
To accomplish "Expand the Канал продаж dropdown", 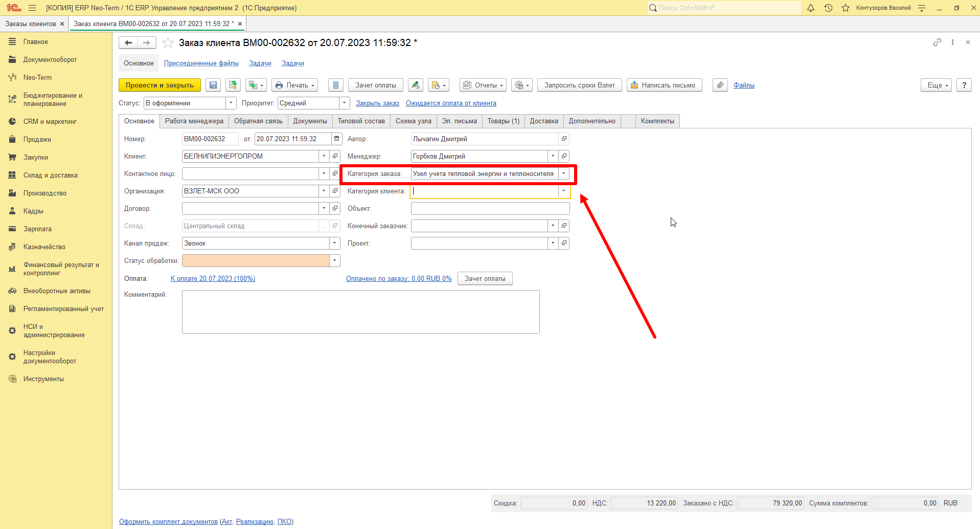I will [x=335, y=243].
